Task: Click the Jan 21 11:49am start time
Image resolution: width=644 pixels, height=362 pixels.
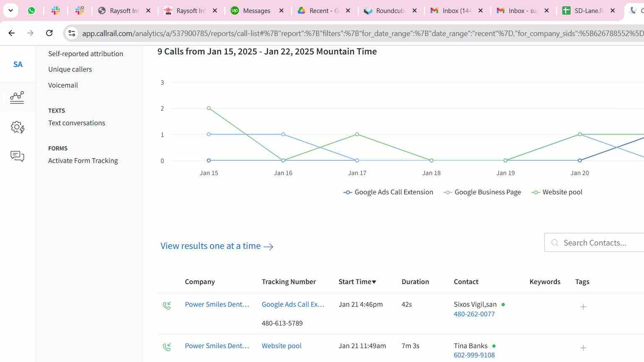Action: (x=362, y=346)
